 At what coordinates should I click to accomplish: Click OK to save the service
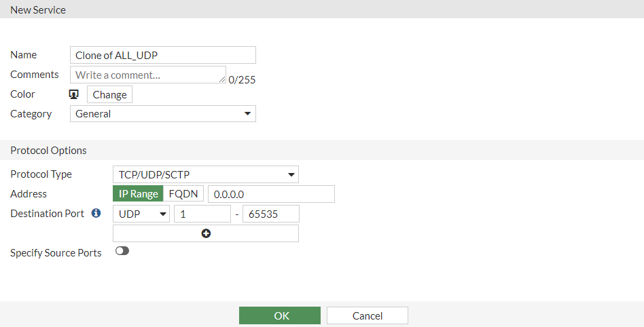click(280, 315)
